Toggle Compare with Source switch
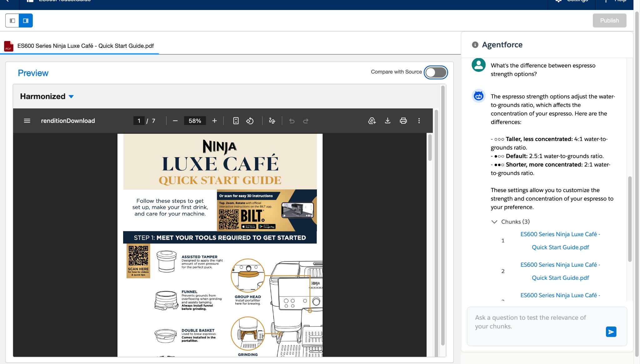Screen dimensions: 640x364 tap(436, 72)
